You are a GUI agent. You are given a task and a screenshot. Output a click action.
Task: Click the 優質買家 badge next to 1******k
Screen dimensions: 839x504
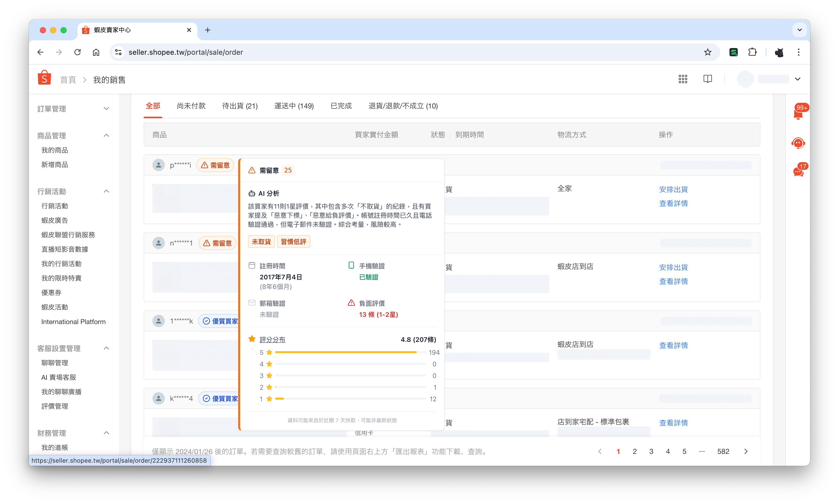pyautogui.click(x=219, y=321)
